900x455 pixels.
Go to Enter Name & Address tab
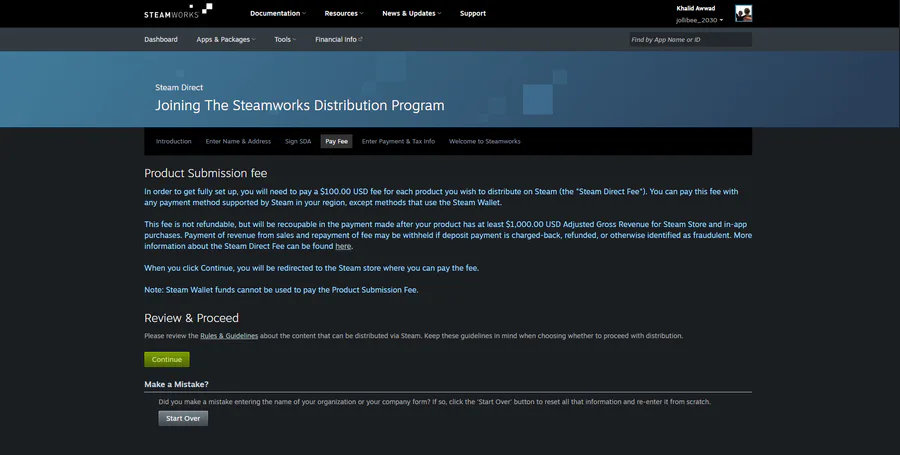[x=238, y=141]
